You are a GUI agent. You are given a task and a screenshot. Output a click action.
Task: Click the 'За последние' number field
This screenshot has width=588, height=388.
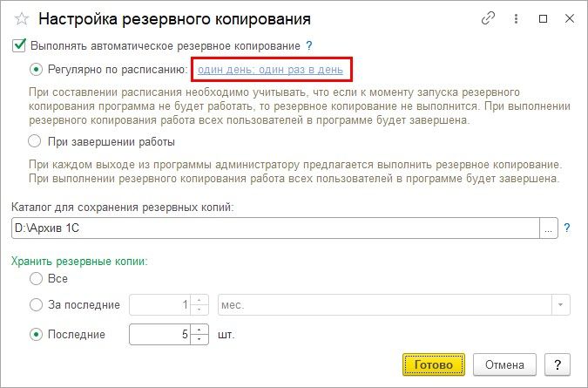(159, 304)
